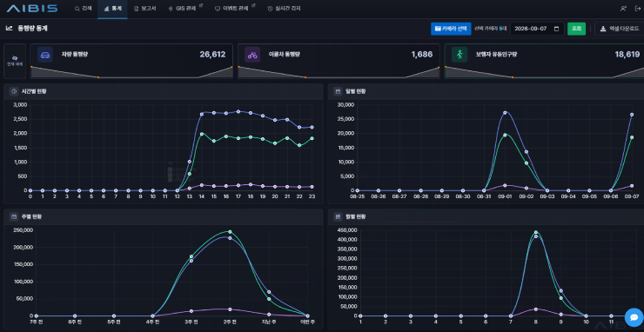The width and height of the screenshot is (644, 332).
Task: Click the car icon on 차량 통행량 card
Action: [x=45, y=55]
